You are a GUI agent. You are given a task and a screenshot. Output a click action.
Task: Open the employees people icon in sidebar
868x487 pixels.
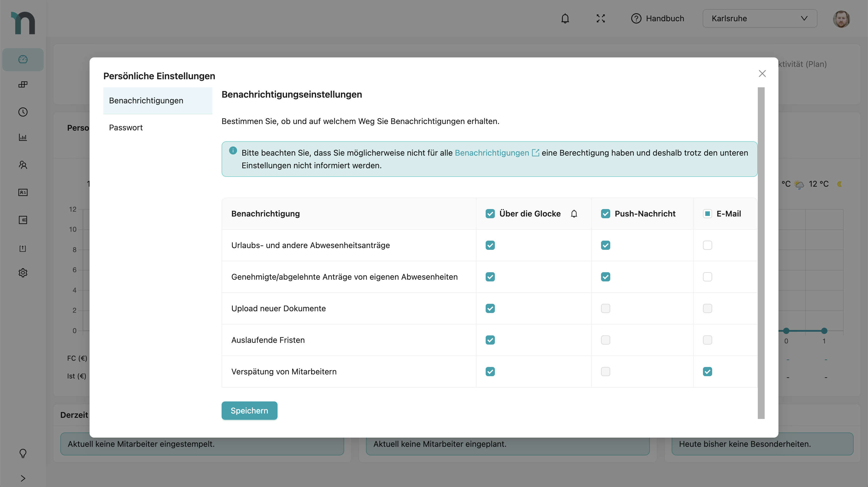click(x=23, y=165)
